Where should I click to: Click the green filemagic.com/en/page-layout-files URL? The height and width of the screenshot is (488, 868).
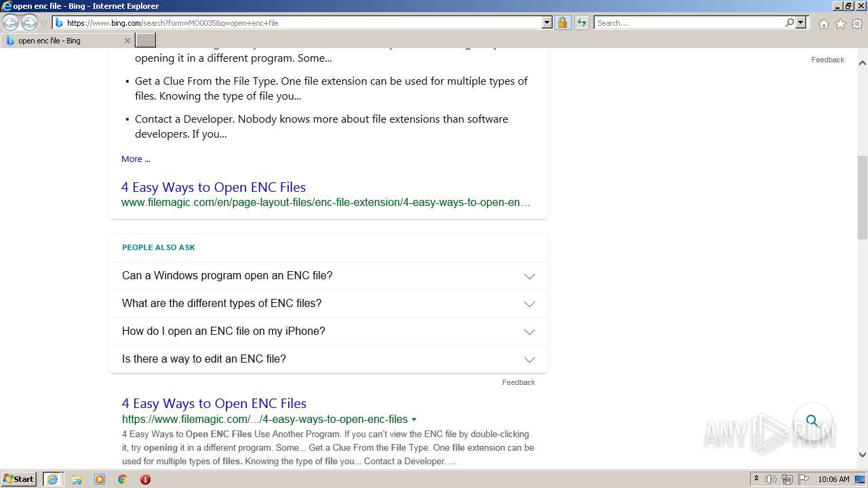coord(325,202)
